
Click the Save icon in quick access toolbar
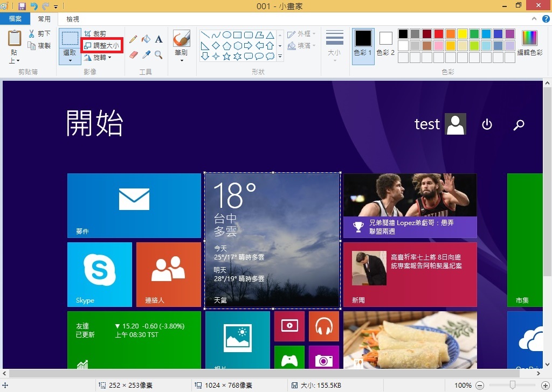click(x=22, y=6)
